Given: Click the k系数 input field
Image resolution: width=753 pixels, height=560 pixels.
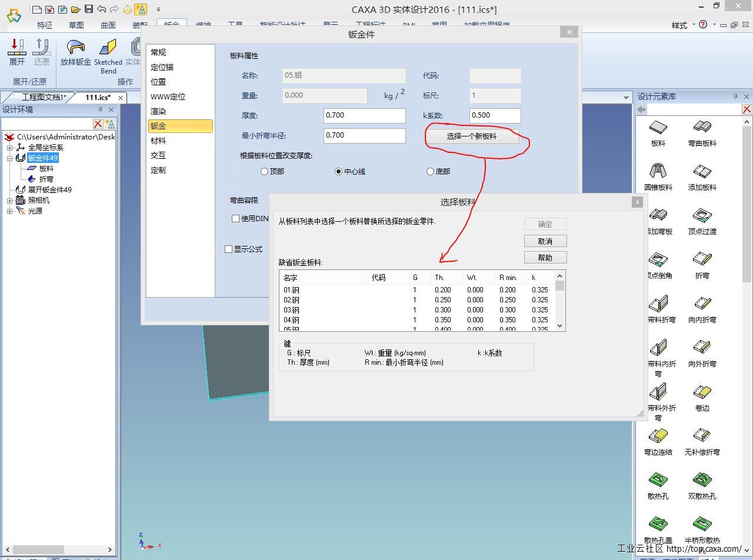Looking at the screenshot, I should pyautogui.click(x=495, y=115).
